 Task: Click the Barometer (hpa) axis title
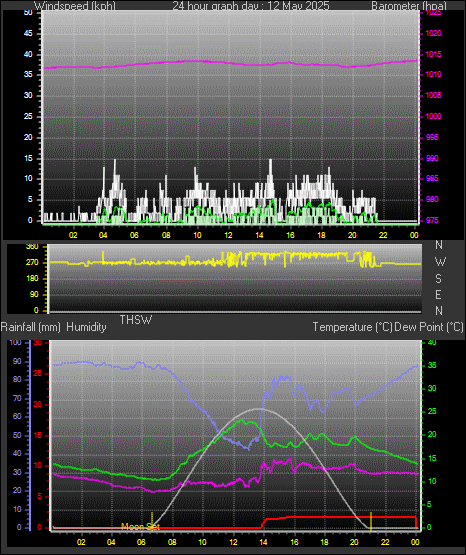click(409, 5)
